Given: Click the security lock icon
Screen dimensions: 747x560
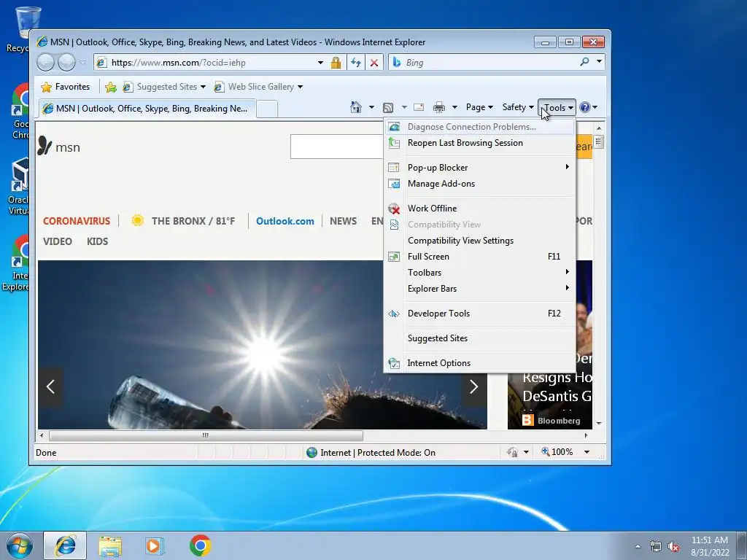Looking at the screenshot, I should tap(336, 63).
